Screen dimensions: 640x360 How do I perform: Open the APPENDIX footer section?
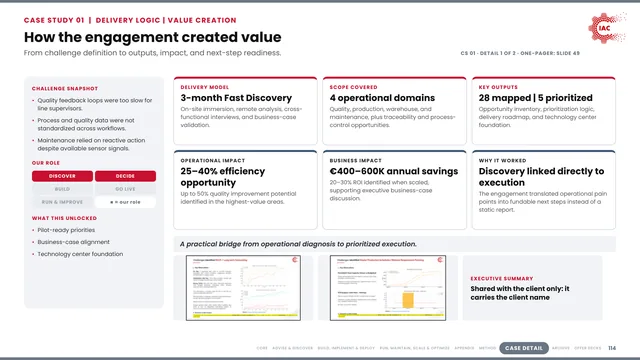pyautogui.click(x=464, y=348)
